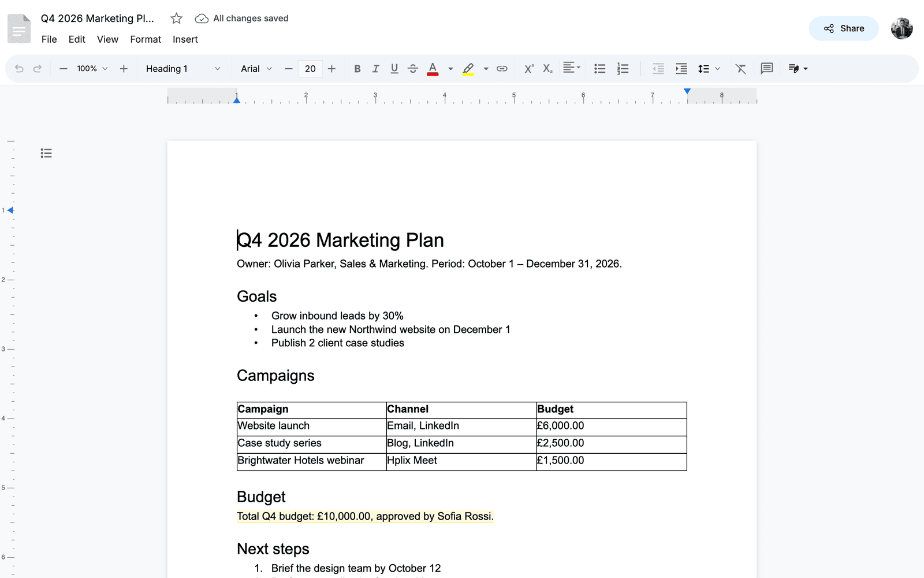Click the Redo arrow icon
Image resolution: width=924 pixels, height=578 pixels.
[38, 69]
